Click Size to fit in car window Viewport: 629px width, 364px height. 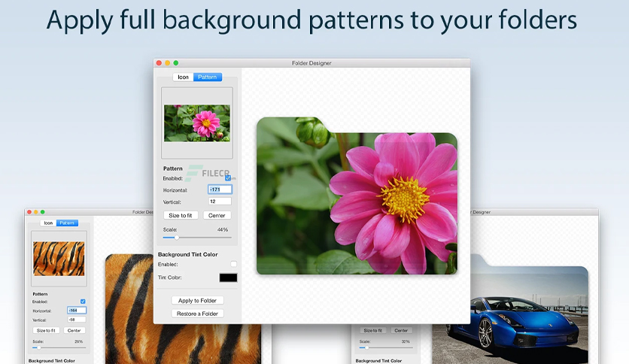pyautogui.click(x=373, y=330)
